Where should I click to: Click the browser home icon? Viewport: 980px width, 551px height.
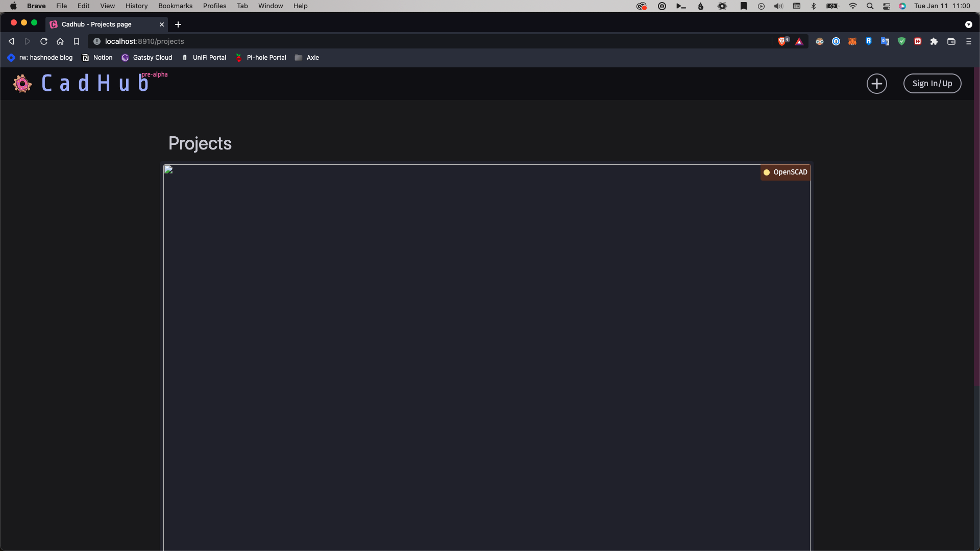[60, 41]
